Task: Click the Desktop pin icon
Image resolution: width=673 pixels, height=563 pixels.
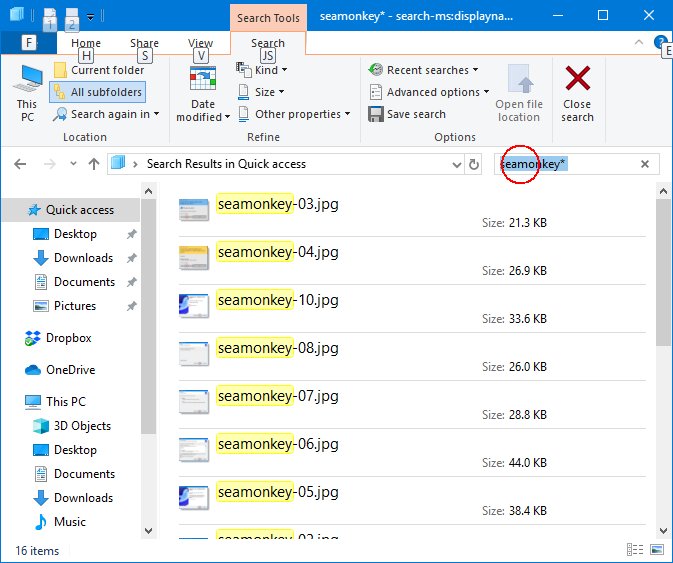Action: coord(131,234)
